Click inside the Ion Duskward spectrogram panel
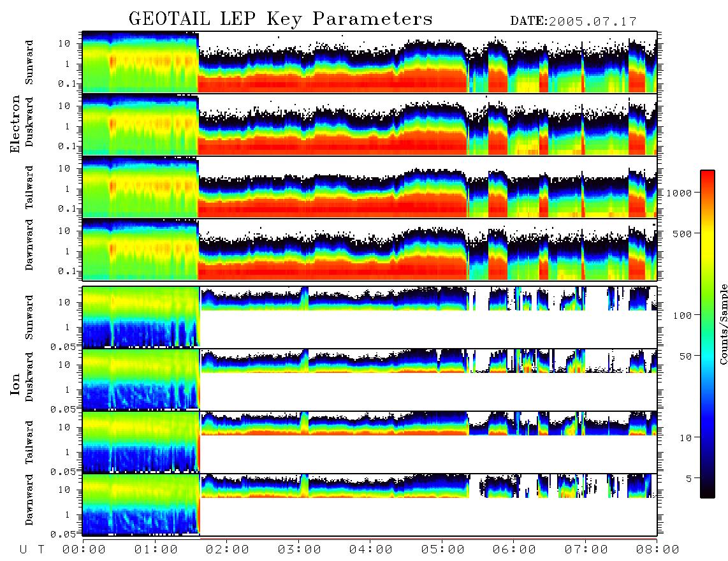728x561 pixels. click(370, 379)
